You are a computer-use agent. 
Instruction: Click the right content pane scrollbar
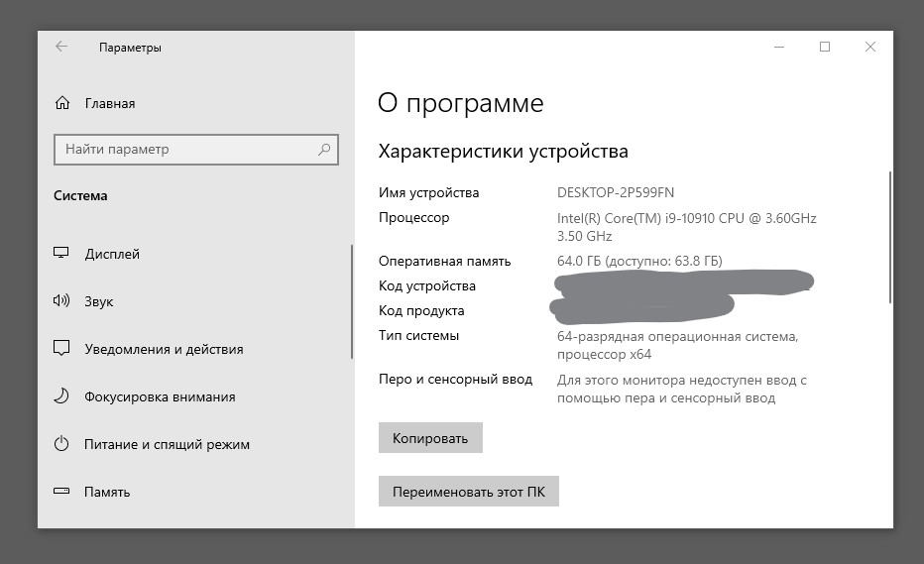pyautogui.click(x=889, y=238)
